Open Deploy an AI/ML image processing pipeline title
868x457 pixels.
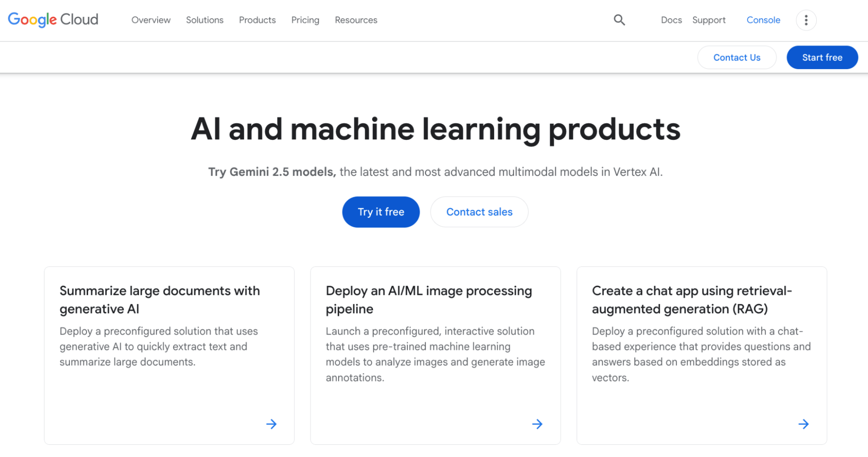[429, 300]
